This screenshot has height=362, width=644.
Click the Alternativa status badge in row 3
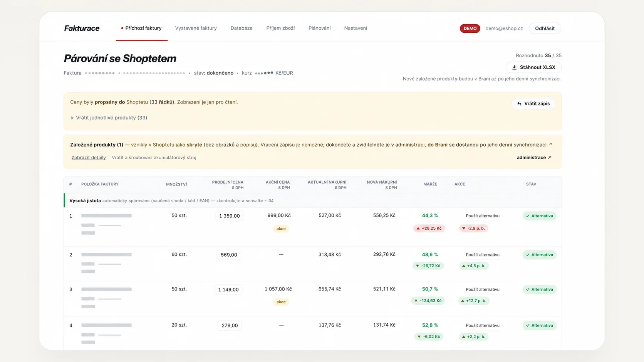coord(540,289)
